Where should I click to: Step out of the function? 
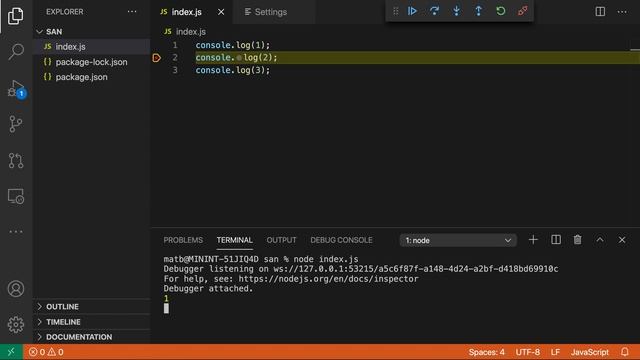[478, 11]
